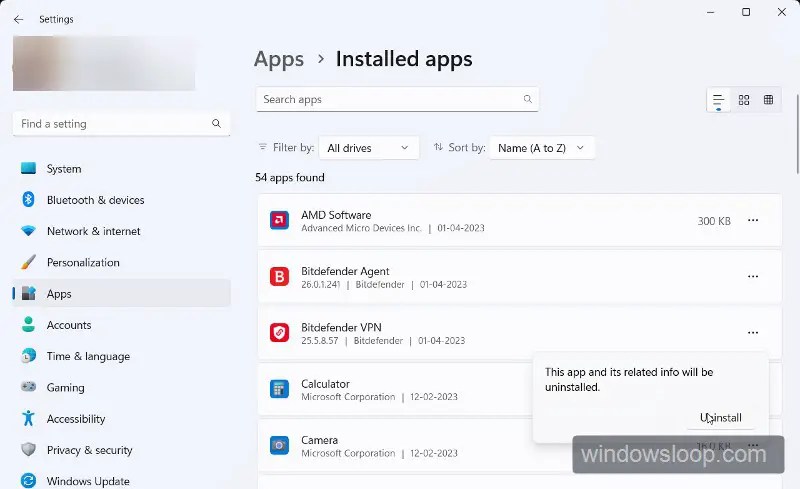Click the Bitdefender VPN shield icon

[279, 333]
